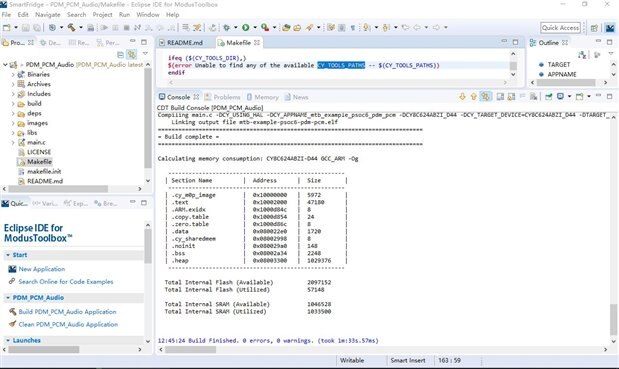
Task: Click Search Online for Code Examples
Action: coord(66,282)
